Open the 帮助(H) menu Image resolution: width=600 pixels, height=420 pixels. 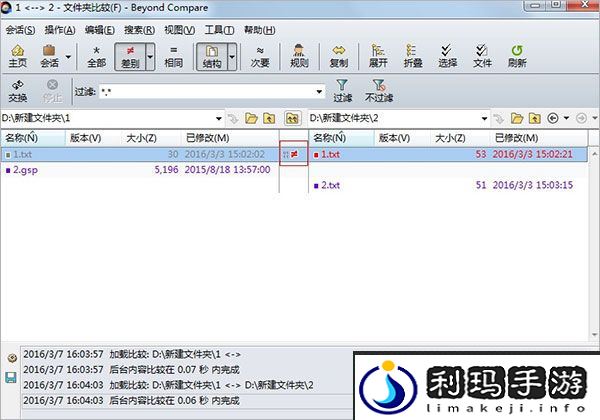coord(259,30)
